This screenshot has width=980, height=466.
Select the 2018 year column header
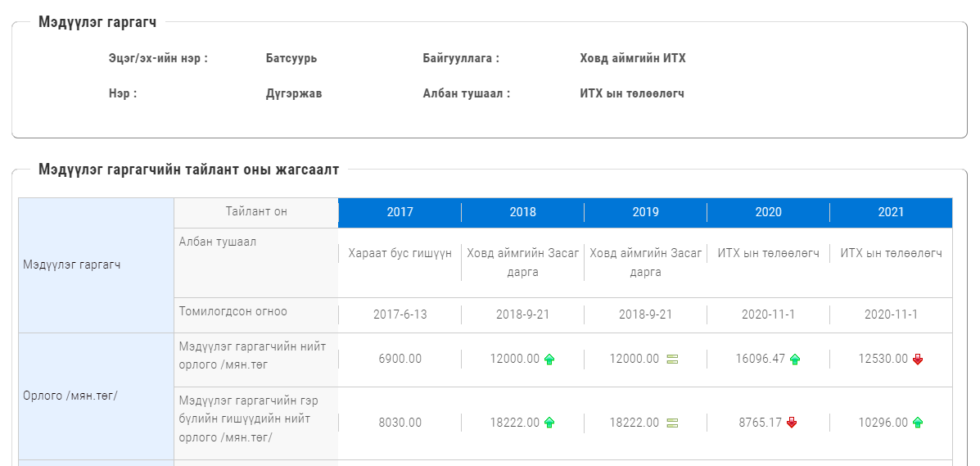click(522, 213)
